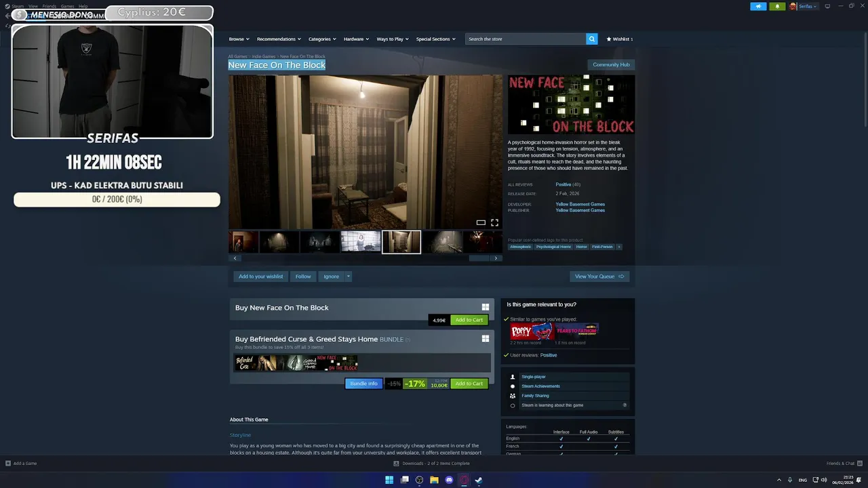Screen dimensions: 868x488
Task: Open Friends & Chat
Action: pos(844,464)
